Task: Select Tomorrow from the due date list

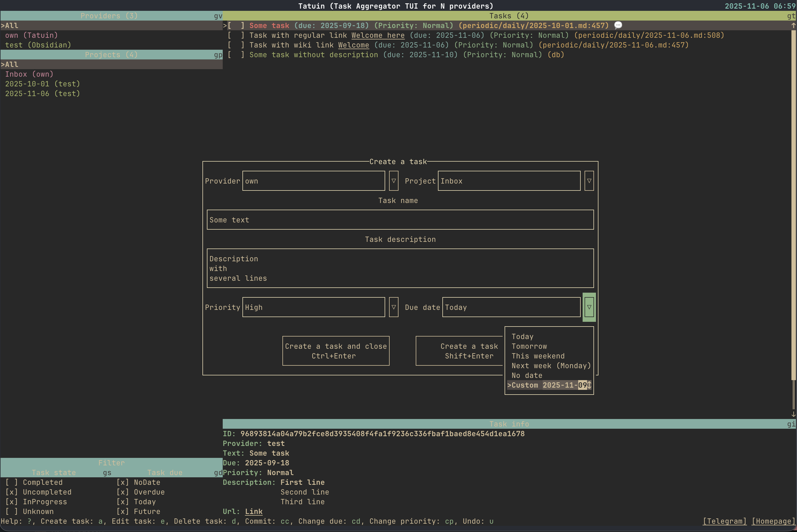Action: (x=529, y=347)
